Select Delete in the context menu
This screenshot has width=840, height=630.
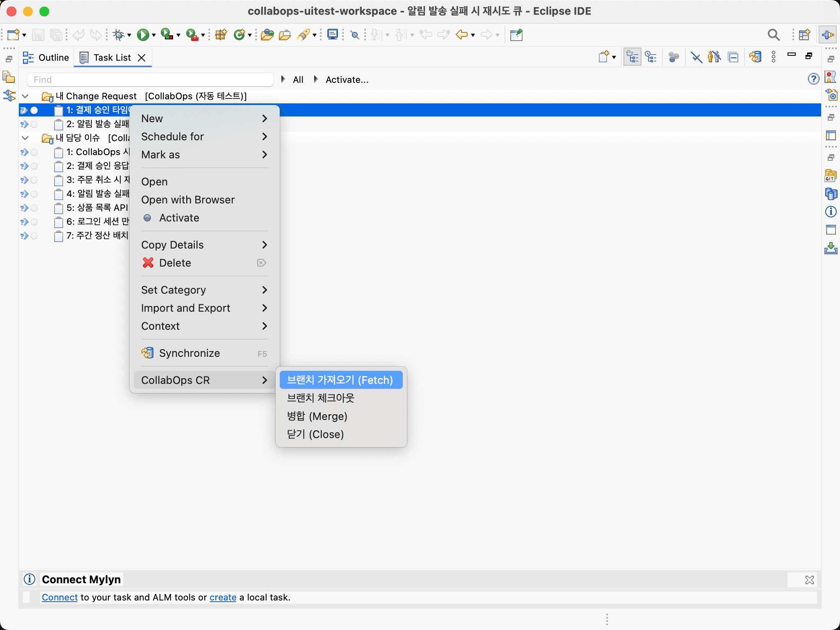[205, 263]
